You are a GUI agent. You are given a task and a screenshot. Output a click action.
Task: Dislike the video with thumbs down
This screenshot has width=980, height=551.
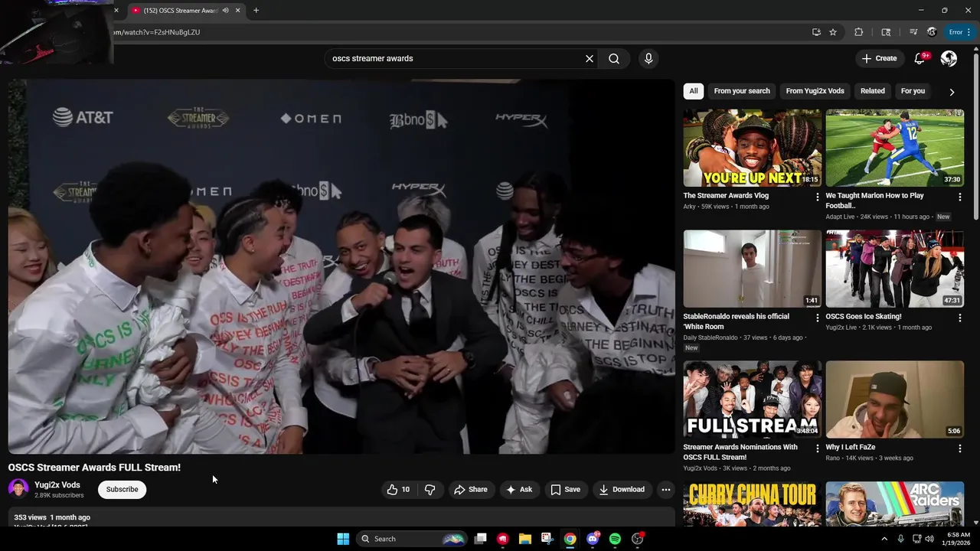[430, 490]
